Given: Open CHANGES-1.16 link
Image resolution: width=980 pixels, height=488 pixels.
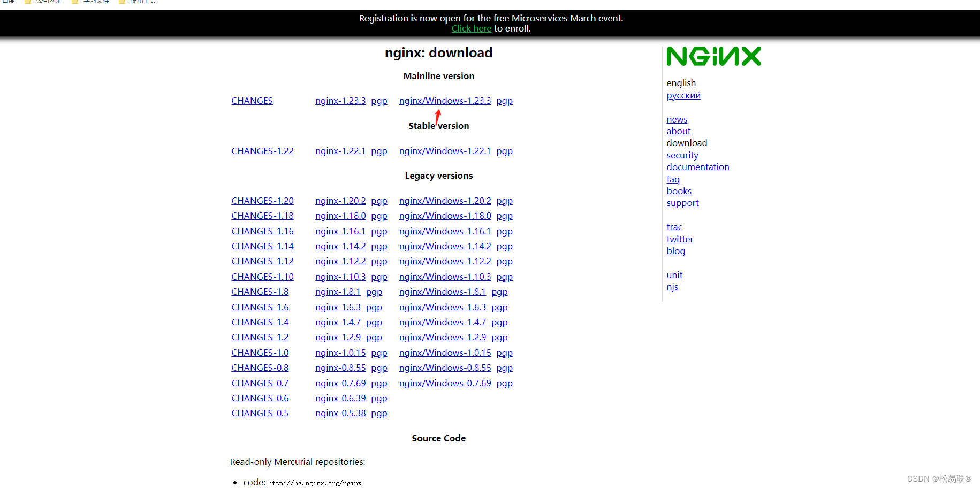Looking at the screenshot, I should (x=262, y=231).
